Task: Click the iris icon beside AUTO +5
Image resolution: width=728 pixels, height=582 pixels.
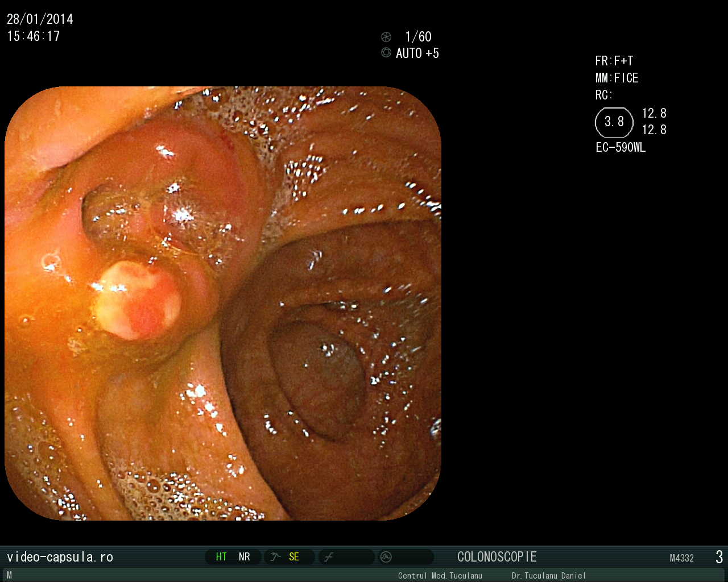Action: [386, 53]
